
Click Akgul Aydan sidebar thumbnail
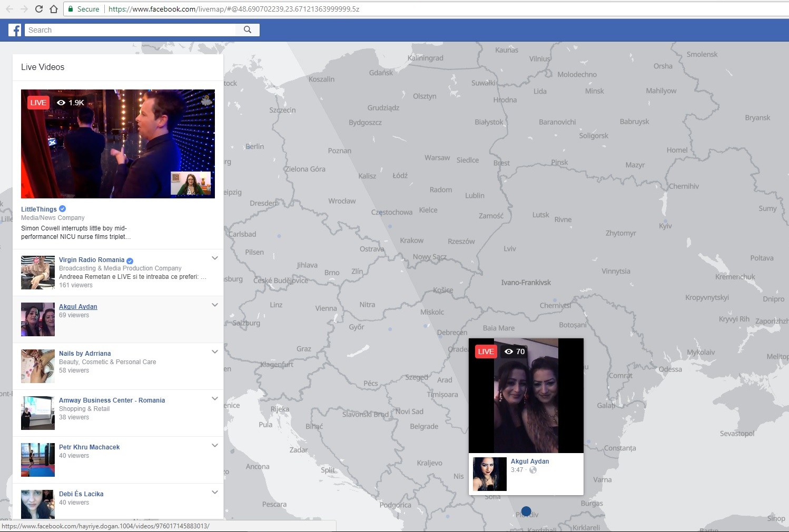point(38,319)
